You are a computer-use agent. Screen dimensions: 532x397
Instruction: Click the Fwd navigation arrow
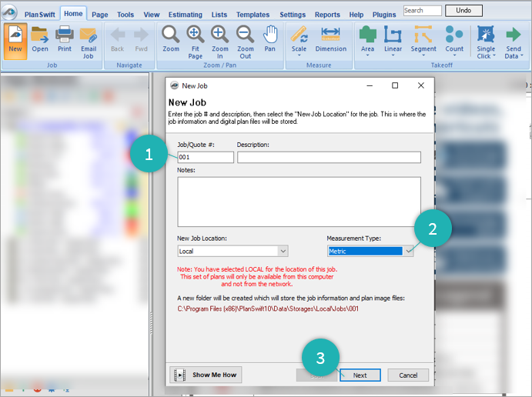(x=141, y=40)
